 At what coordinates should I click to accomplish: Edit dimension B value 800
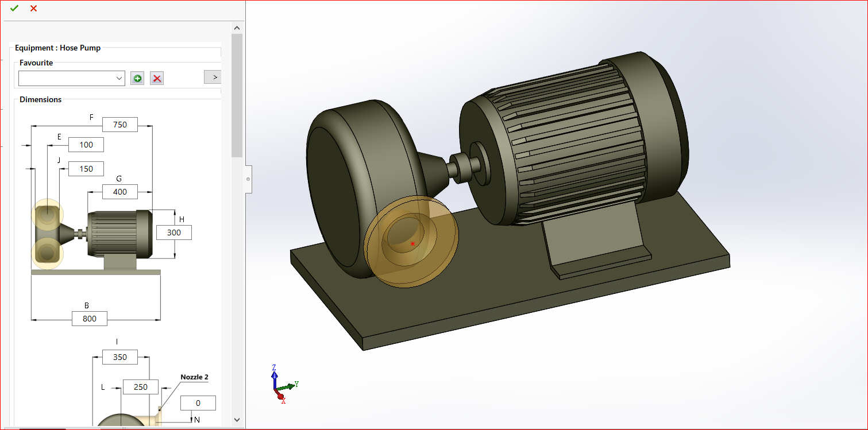pyautogui.click(x=90, y=319)
